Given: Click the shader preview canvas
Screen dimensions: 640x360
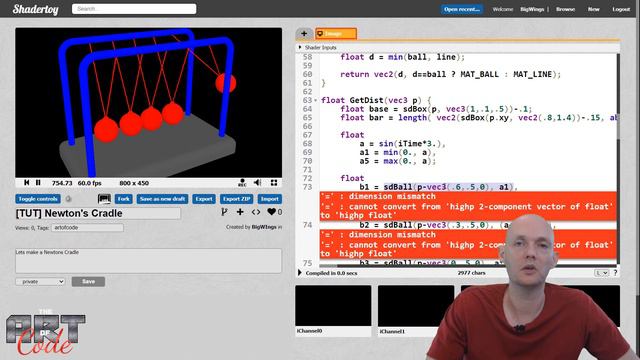Looking at the screenshot, I should click(149, 102).
